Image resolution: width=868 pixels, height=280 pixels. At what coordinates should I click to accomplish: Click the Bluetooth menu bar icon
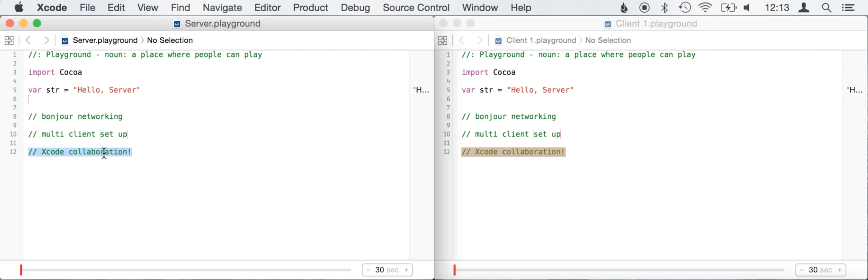pyautogui.click(x=664, y=7)
